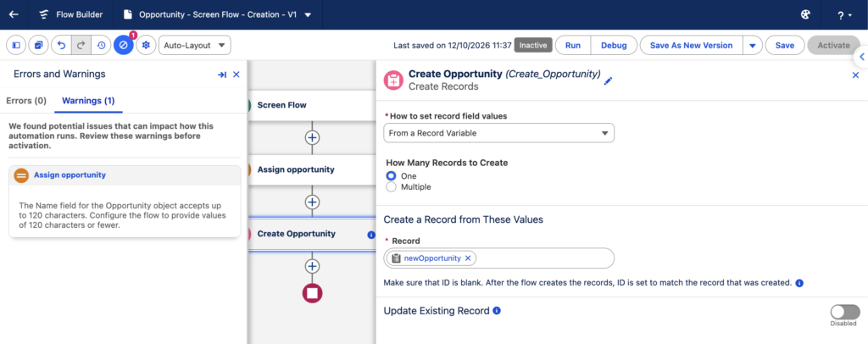Click the Create Records pink icon
Image resolution: width=868 pixels, height=344 pixels.
393,80
